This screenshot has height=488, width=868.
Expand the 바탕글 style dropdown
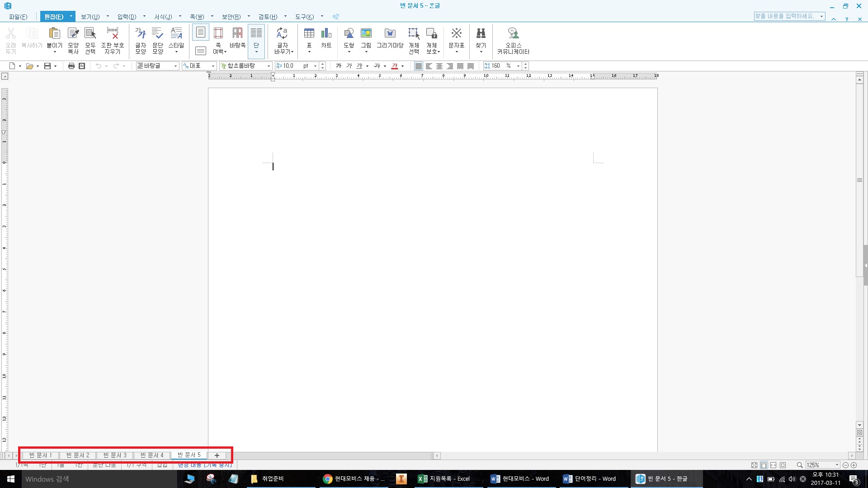tap(175, 66)
